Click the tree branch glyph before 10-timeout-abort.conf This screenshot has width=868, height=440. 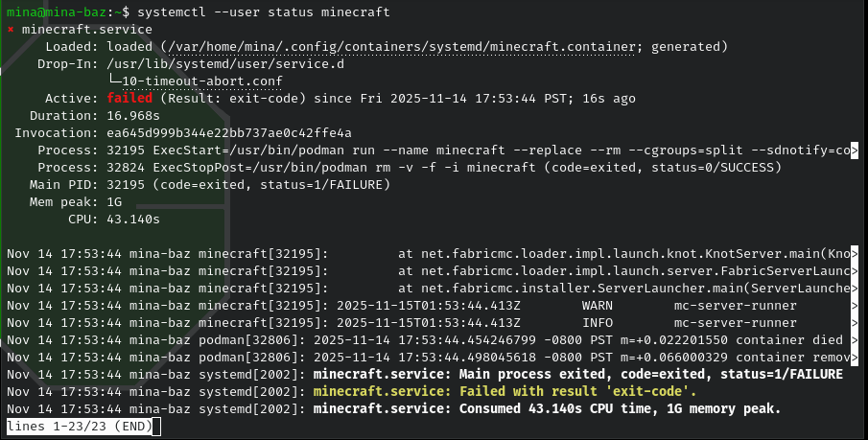114,81
